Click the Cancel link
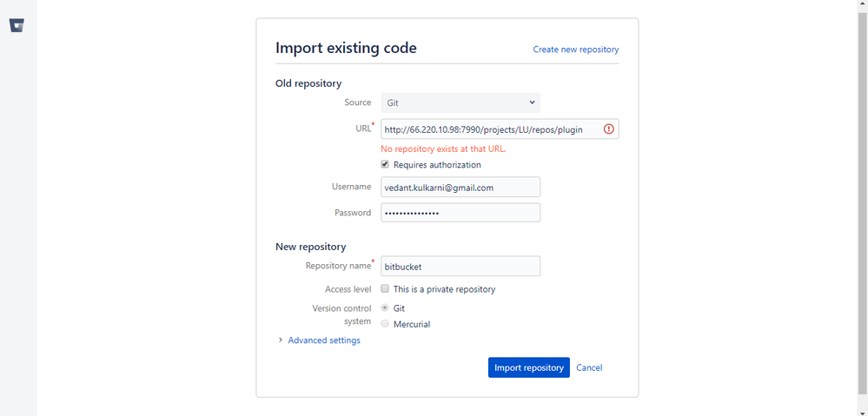The image size is (868, 416). 589,367
